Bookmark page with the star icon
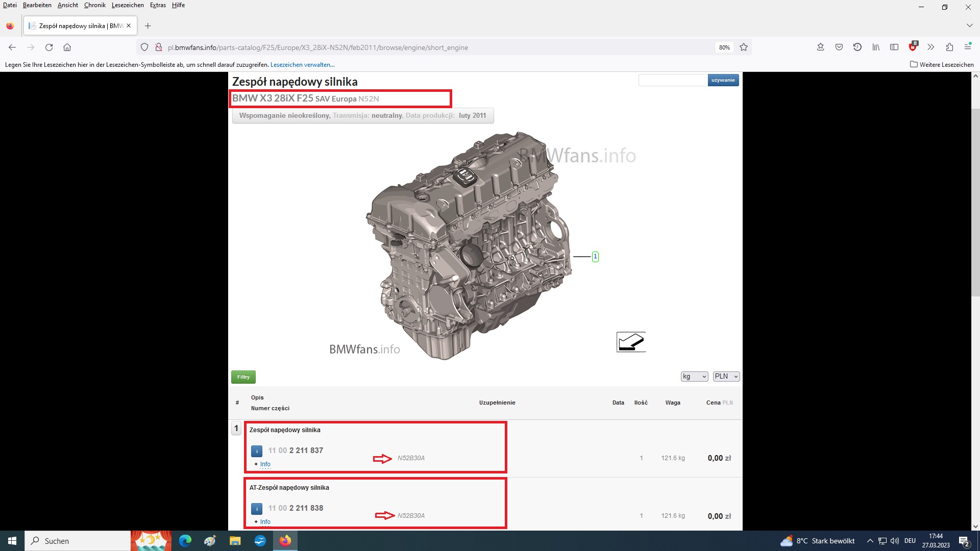Viewport: 980px width, 551px height. (744, 47)
